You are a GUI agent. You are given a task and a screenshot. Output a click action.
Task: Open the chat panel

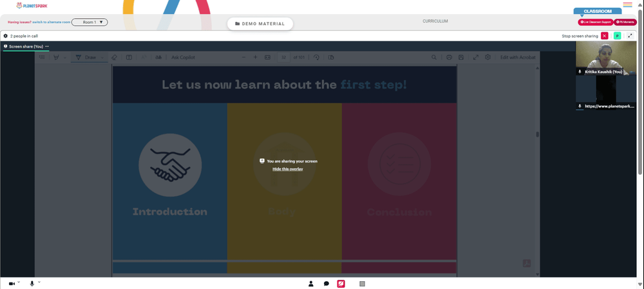[326, 284]
